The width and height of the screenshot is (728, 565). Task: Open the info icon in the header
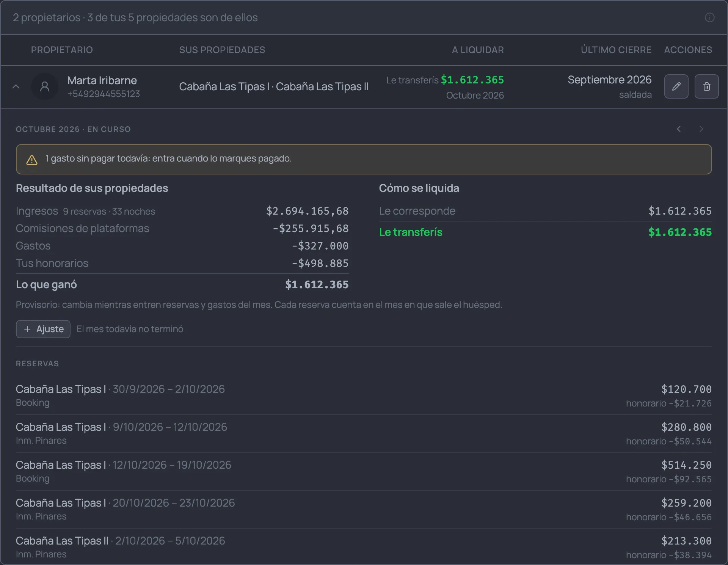pos(709,17)
